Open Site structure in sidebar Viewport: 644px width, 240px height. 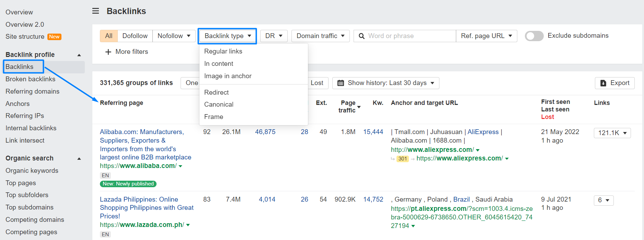[25, 37]
